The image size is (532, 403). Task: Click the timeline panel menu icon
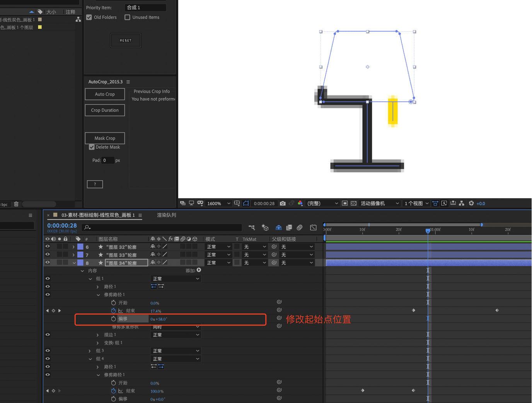tap(140, 215)
